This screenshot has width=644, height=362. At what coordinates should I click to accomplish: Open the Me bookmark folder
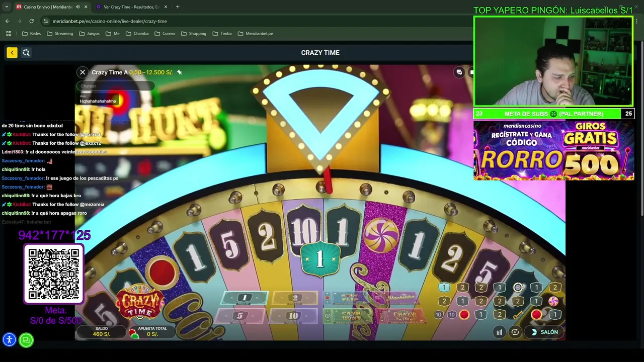(x=113, y=34)
